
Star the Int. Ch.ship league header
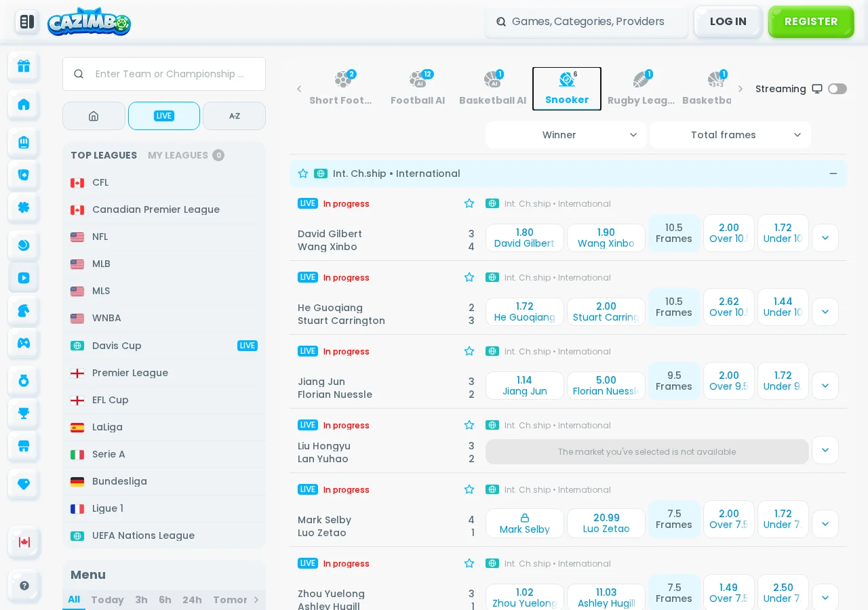[x=303, y=174]
